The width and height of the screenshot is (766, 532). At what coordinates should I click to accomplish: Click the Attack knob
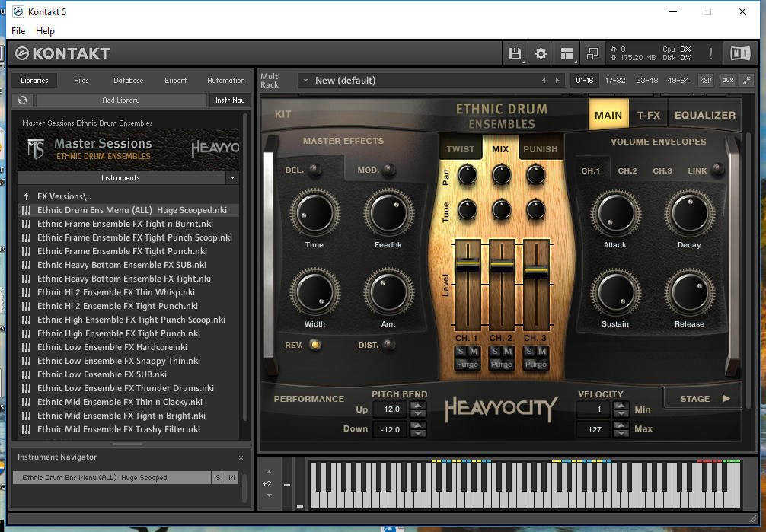[615, 213]
